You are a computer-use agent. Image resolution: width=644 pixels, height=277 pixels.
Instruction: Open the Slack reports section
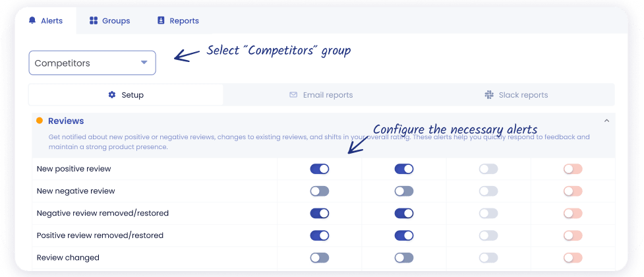coord(517,95)
